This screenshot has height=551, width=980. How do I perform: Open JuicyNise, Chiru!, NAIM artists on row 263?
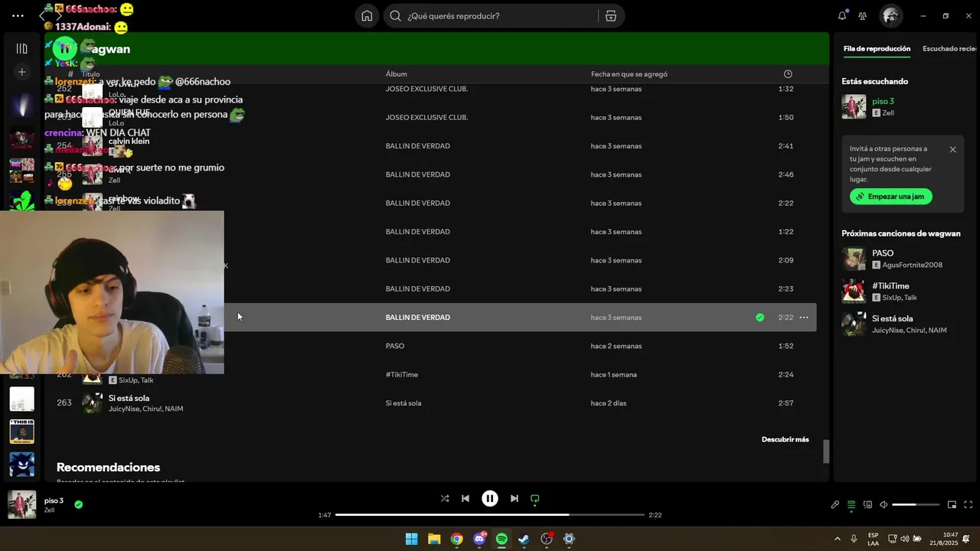[x=145, y=409]
